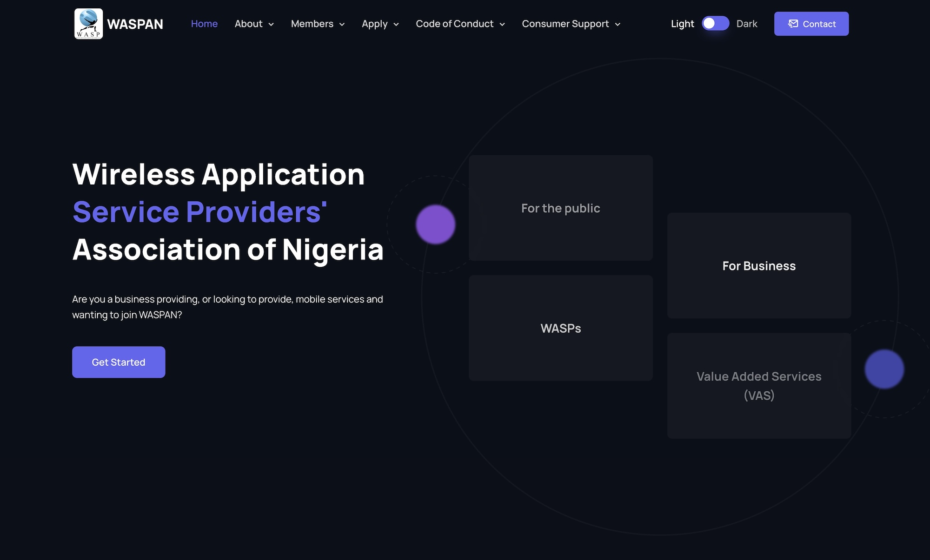Click the WASPAN brand name text

(x=136, y=23)
